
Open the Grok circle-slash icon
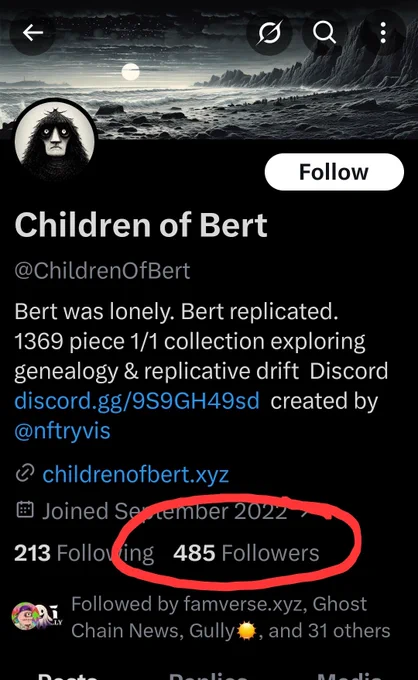[269, 32]
